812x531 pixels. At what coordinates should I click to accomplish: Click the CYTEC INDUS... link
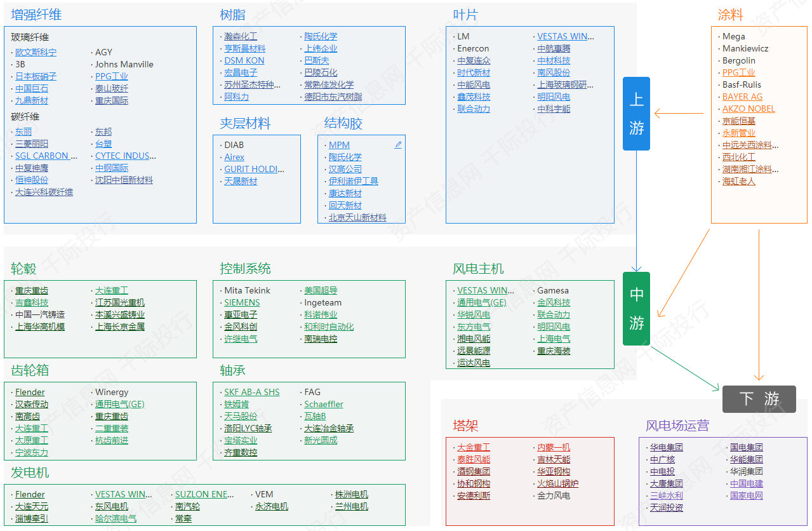[126, 156]
